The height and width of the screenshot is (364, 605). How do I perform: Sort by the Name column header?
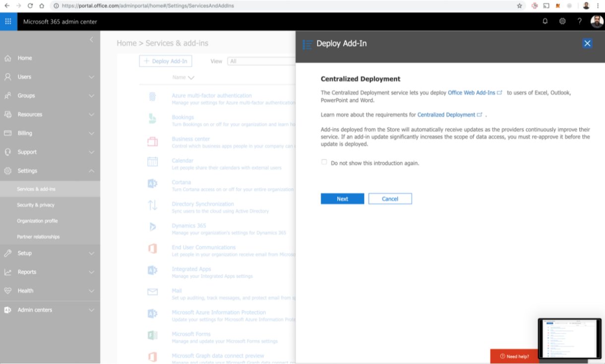[x=183, y=77]
